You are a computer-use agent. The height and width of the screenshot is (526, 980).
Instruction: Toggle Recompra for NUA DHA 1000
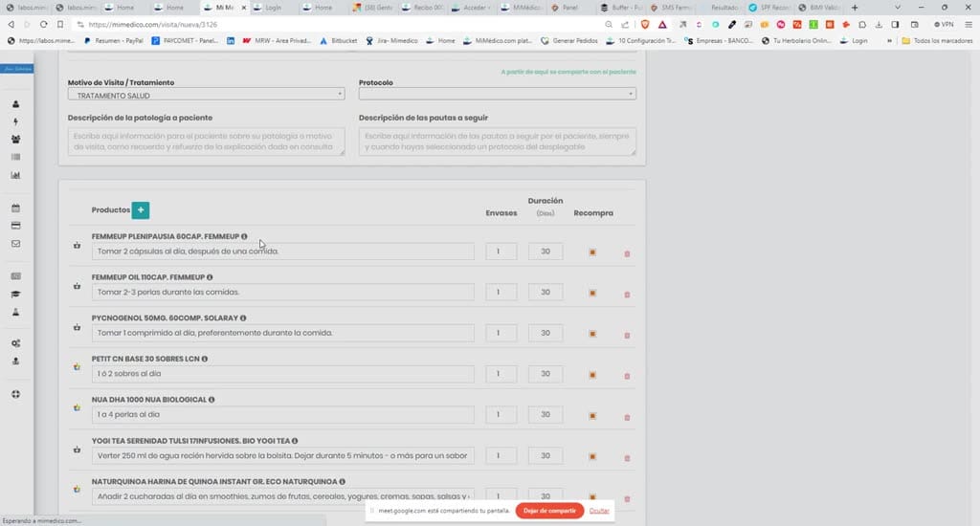tap(592, 415)
